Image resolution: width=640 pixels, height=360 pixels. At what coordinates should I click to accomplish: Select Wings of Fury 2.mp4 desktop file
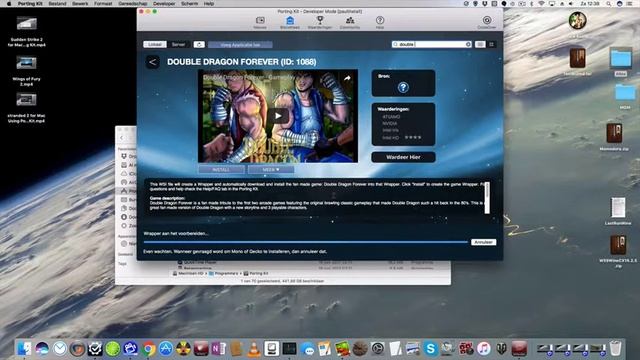pyautogui.click(x=27, y=71)
